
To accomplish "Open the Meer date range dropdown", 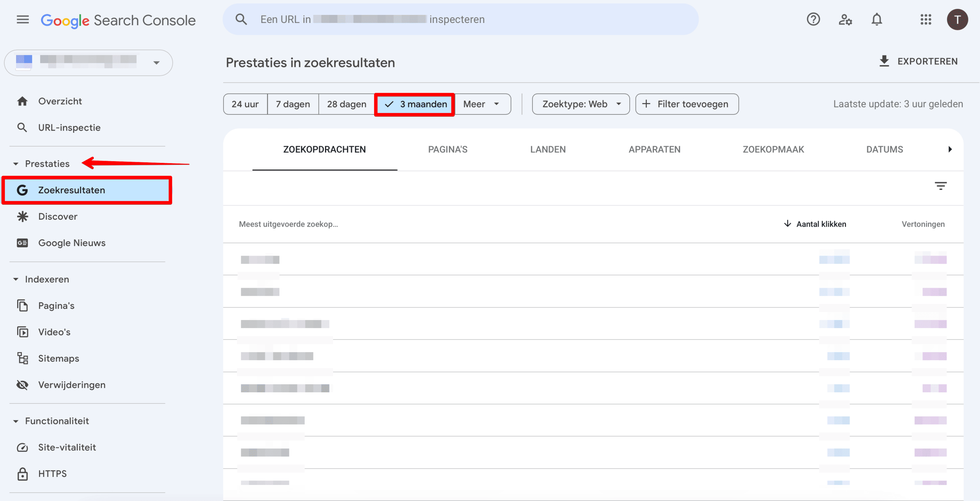I will (x=482, y=104).
